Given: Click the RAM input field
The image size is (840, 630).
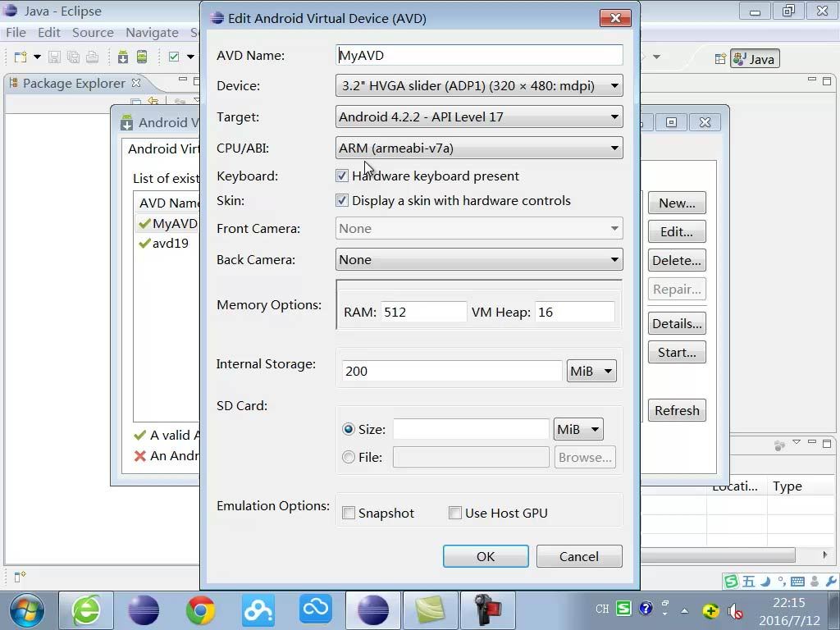Looking at the screenshot, I should coord(423,312).
